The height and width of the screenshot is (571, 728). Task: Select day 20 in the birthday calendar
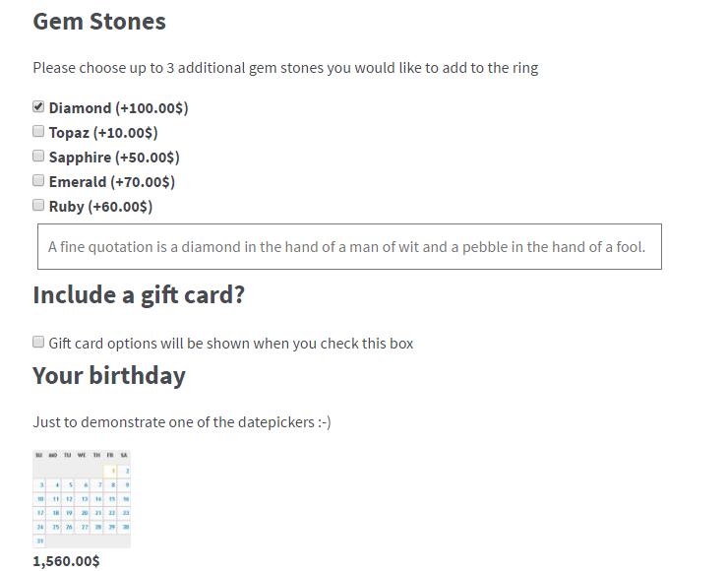(x=82, y=513)
